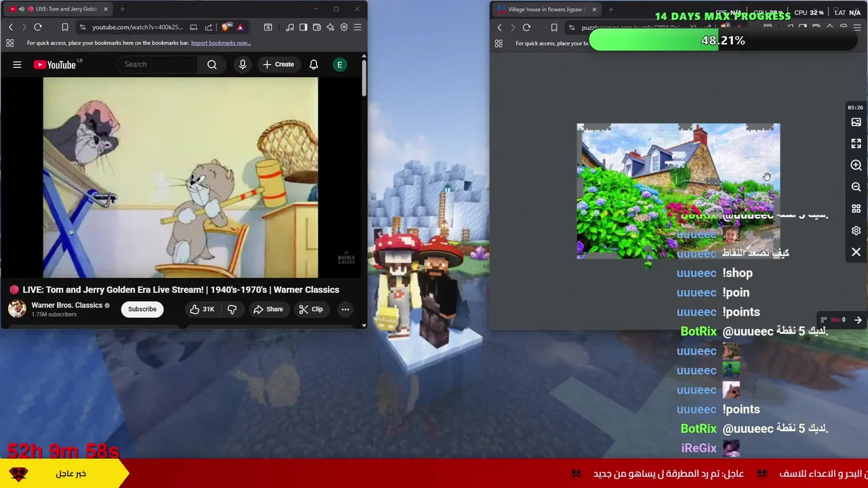This screenshot has height=488, width=868.
Task: Select the LIVE: Tom and Jerry tab
Action: pos(59,9)
